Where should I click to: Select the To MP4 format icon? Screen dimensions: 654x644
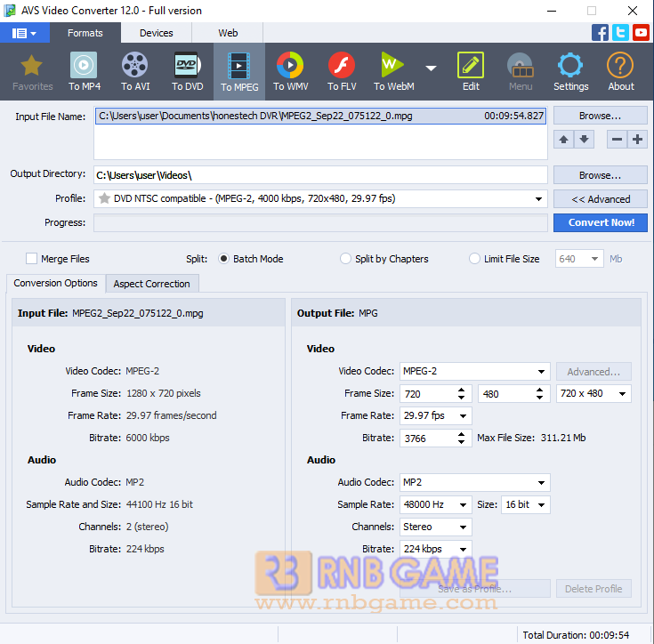(85, 72)
